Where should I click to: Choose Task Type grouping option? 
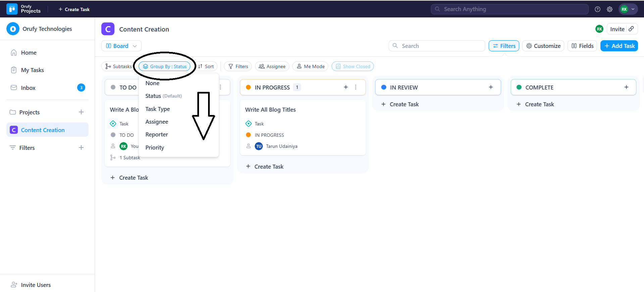tap(157, 109)
